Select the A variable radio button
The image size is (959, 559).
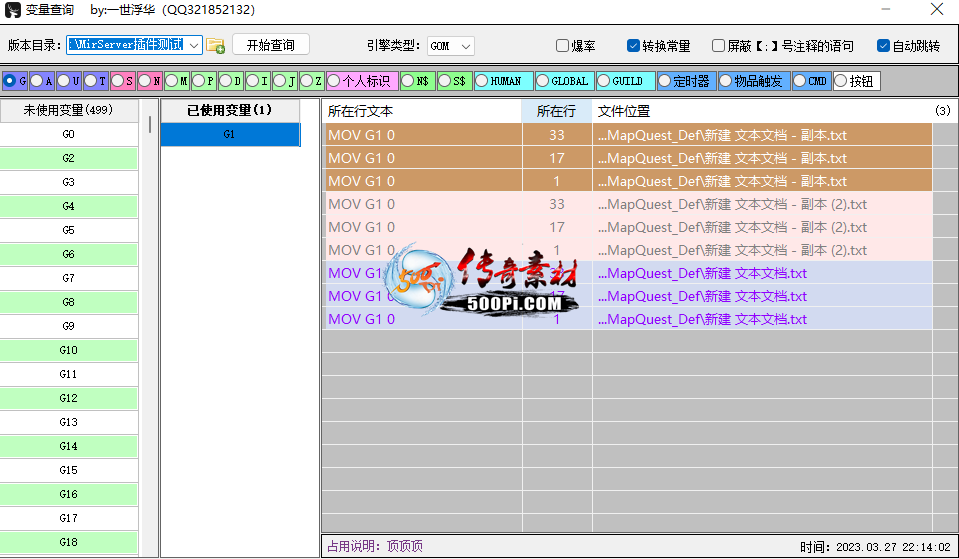click(37, 81)
